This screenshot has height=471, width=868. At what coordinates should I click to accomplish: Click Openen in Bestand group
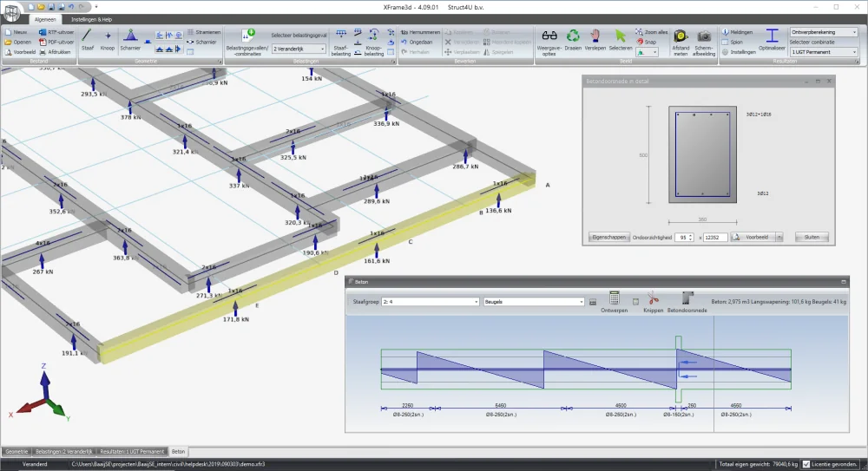coord(17,42)
